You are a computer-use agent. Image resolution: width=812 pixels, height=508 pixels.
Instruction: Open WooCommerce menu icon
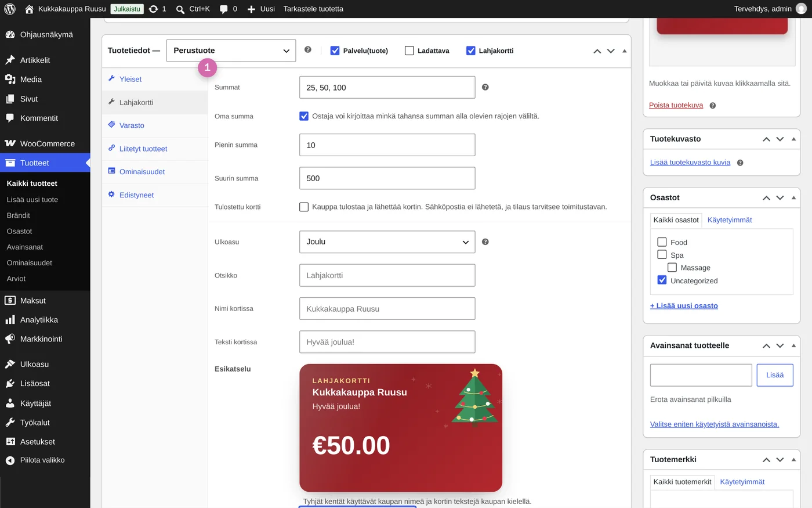click(10, 143)
